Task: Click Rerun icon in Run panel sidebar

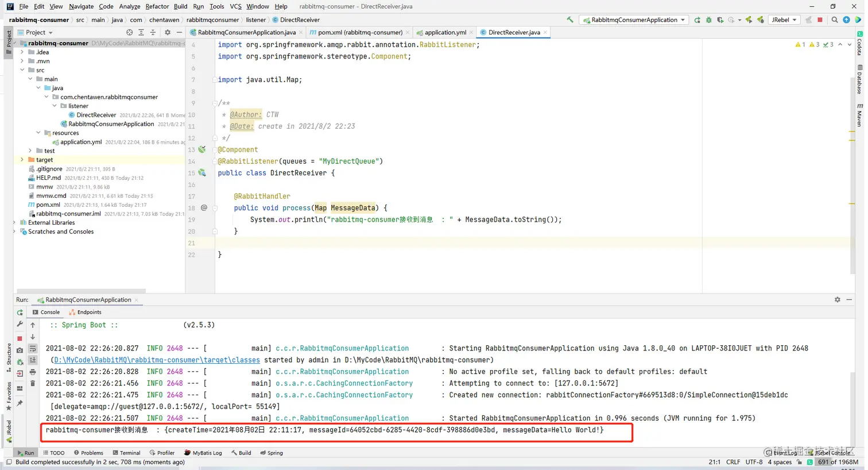Action: [20, 313]
